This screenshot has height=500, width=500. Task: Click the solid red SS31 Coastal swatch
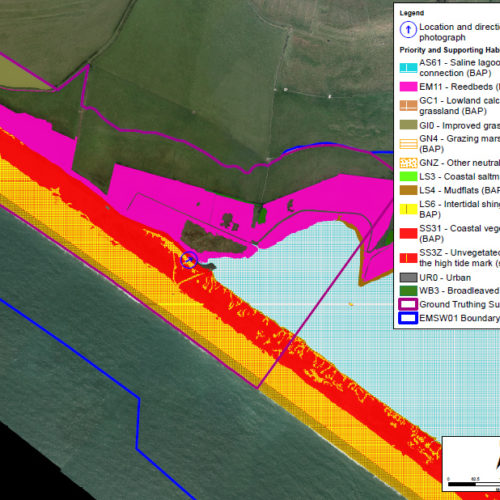(408, 233)
